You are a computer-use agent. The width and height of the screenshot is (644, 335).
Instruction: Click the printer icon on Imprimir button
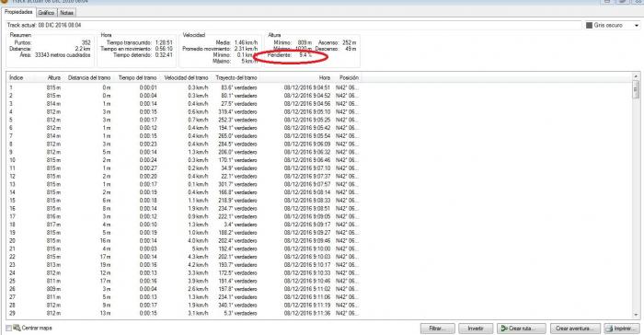pos(610,329)
